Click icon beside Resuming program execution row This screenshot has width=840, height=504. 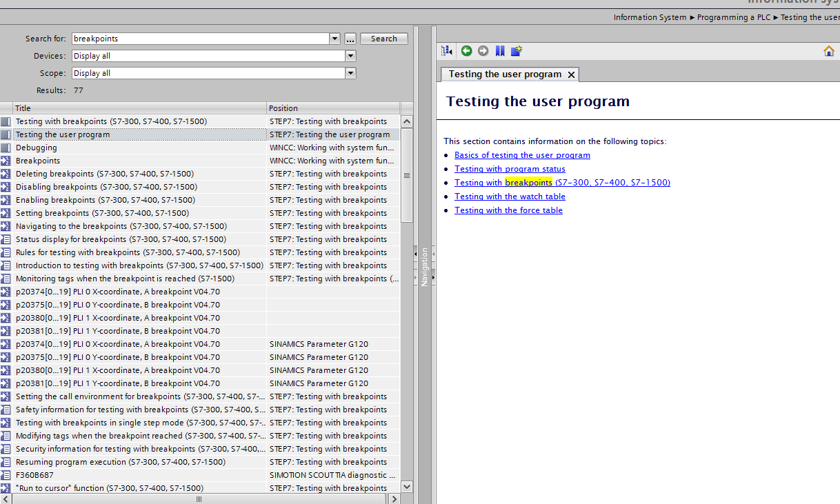[x=6, y=462]
